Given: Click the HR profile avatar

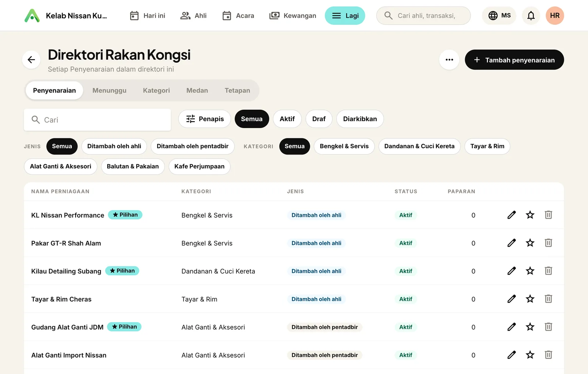Looking at the screenshot, I should [x=555, y=15].
